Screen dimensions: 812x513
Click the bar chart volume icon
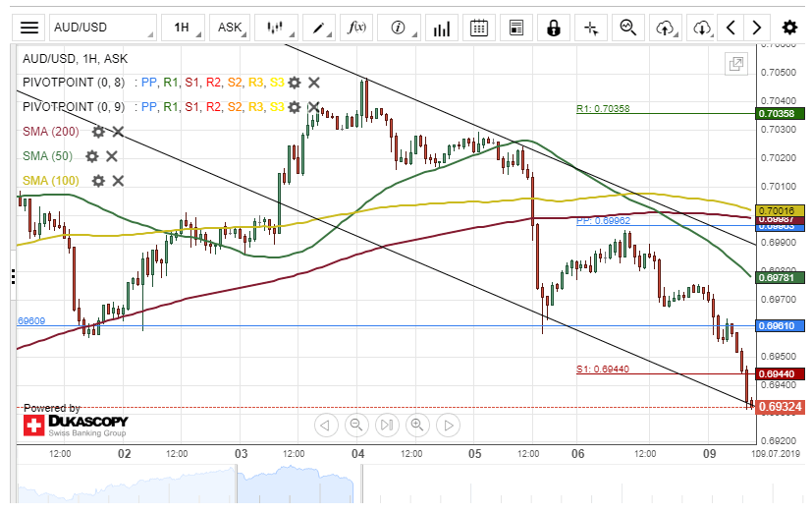pyautogui.click(x=441, y=28)
